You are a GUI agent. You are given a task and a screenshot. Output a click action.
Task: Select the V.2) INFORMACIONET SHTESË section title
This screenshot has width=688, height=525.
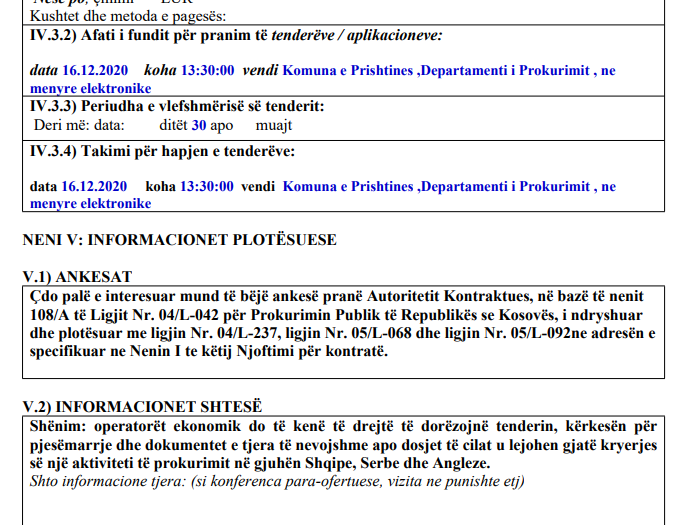point(142,406)
